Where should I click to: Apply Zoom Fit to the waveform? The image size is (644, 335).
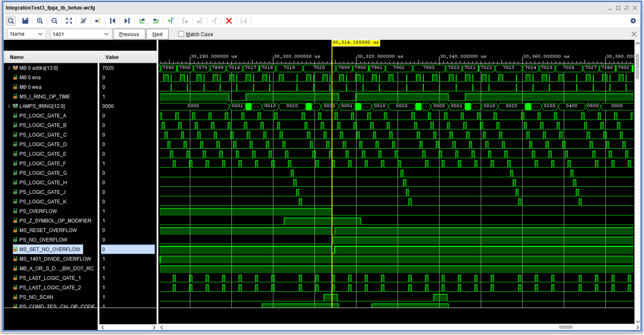click(x=69, y=21)
